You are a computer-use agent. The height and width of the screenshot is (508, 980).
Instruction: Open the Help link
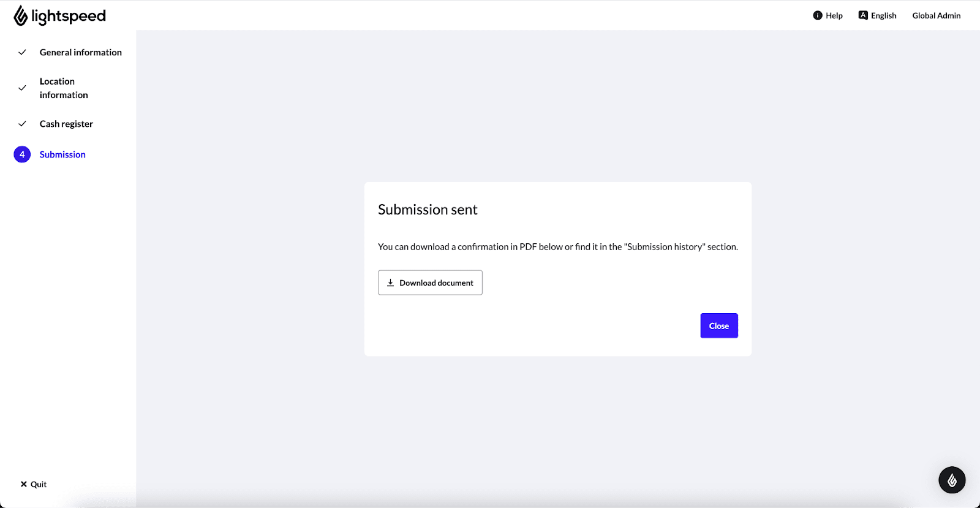tap(834, 15)
